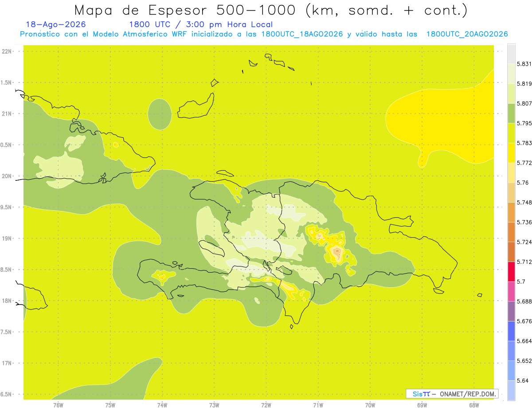The image size is (532, 411).
Task: Click the '70W' longitude label
Action: pos(370,405)
